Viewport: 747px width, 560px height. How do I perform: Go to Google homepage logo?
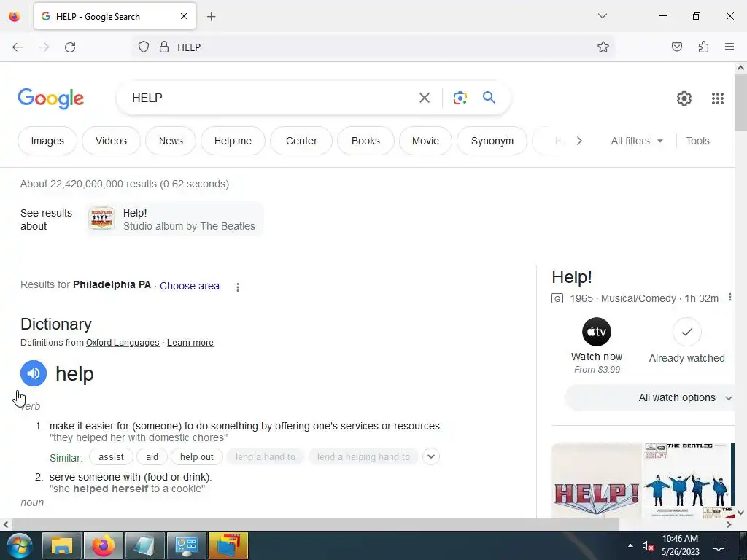click(50, 98)
